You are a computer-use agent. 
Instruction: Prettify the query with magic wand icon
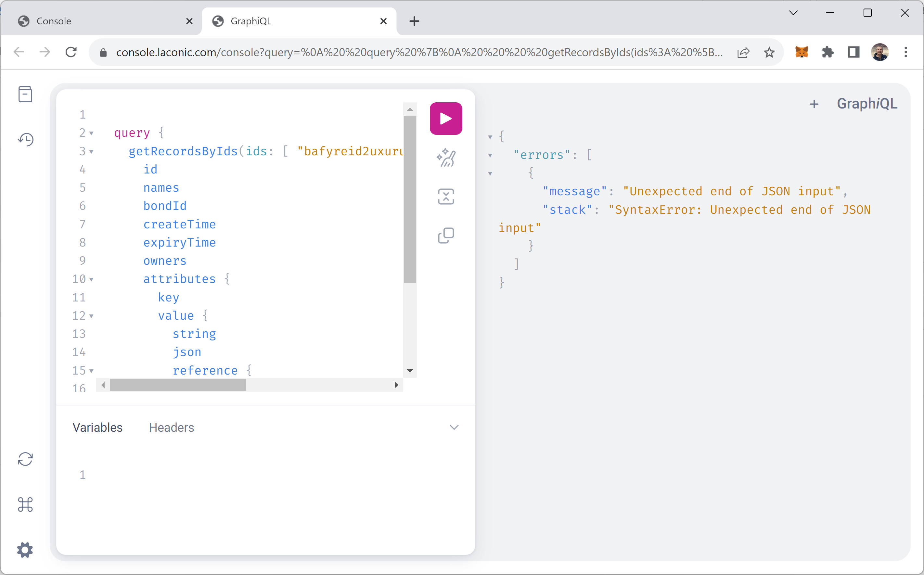(x=446, y=158)
